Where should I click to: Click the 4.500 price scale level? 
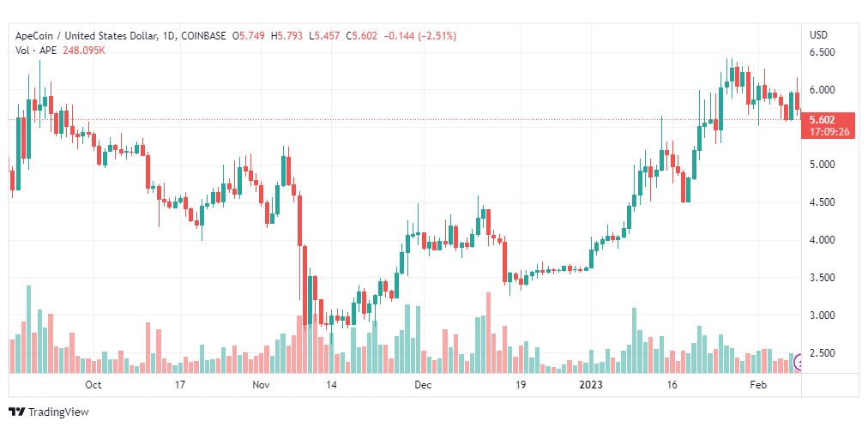(822, 202)
